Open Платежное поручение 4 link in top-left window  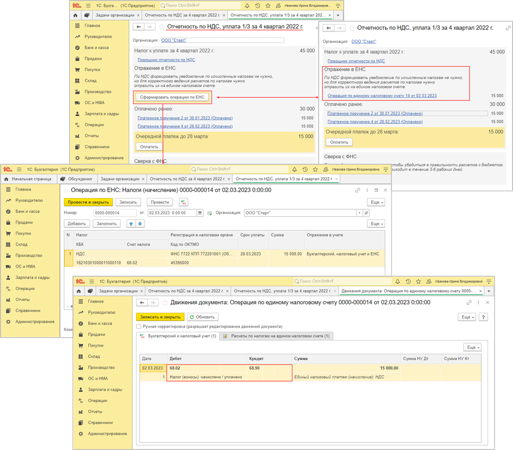coord(185,126)
